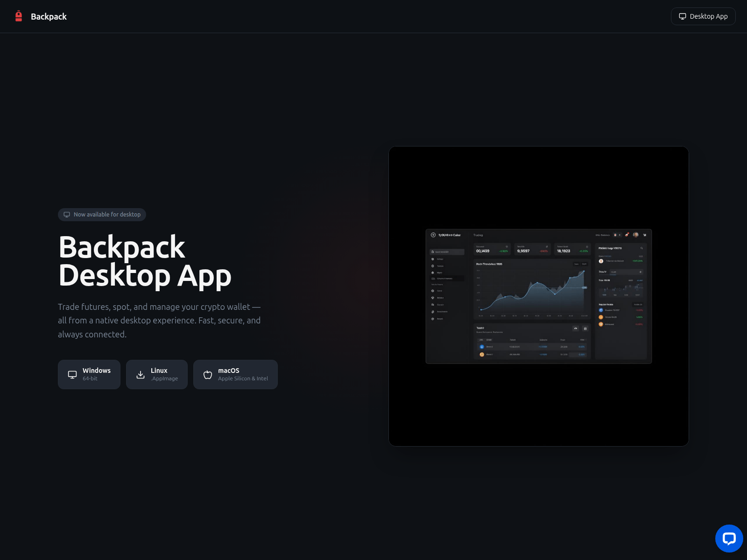Click the monitor icon on the Windows download card
The width and height of the screenshot is (747, 560).
coord(72,374)
